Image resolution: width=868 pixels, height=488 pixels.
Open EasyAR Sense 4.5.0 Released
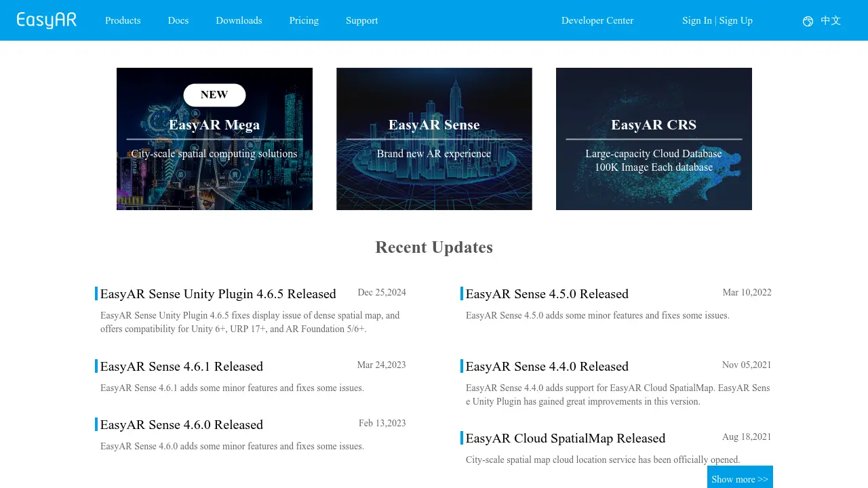(547, 294)
